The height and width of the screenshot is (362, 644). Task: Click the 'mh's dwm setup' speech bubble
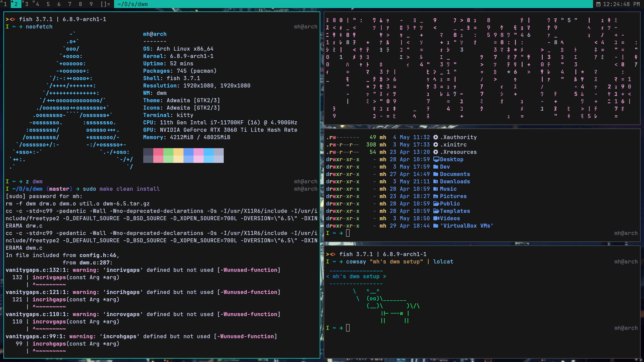pyautogui.click(x=356, y=276)
